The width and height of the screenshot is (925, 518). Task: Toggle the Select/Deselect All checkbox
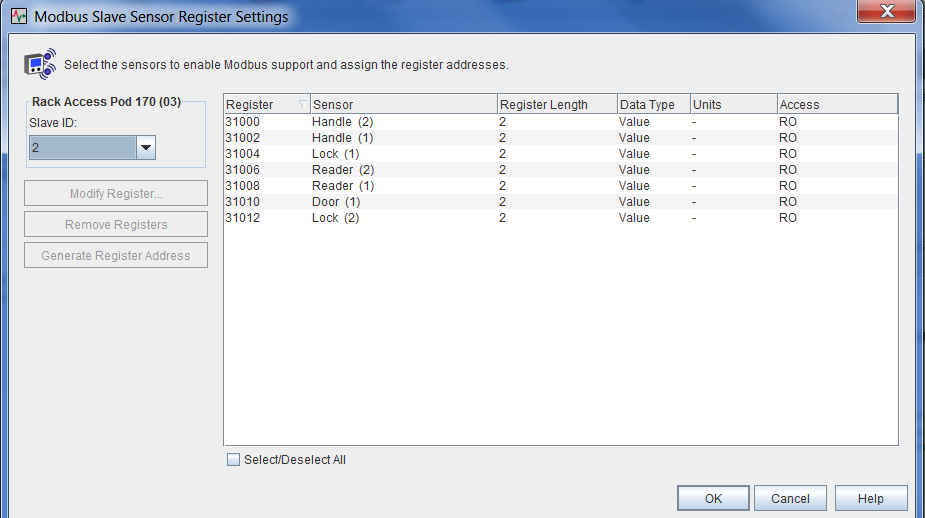234,460
